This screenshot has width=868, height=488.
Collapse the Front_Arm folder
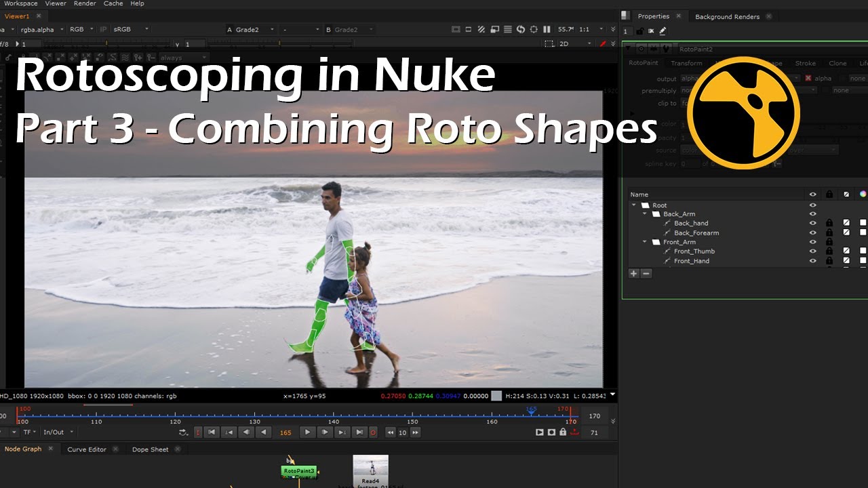pyautogui.click(x=645, y=241)
